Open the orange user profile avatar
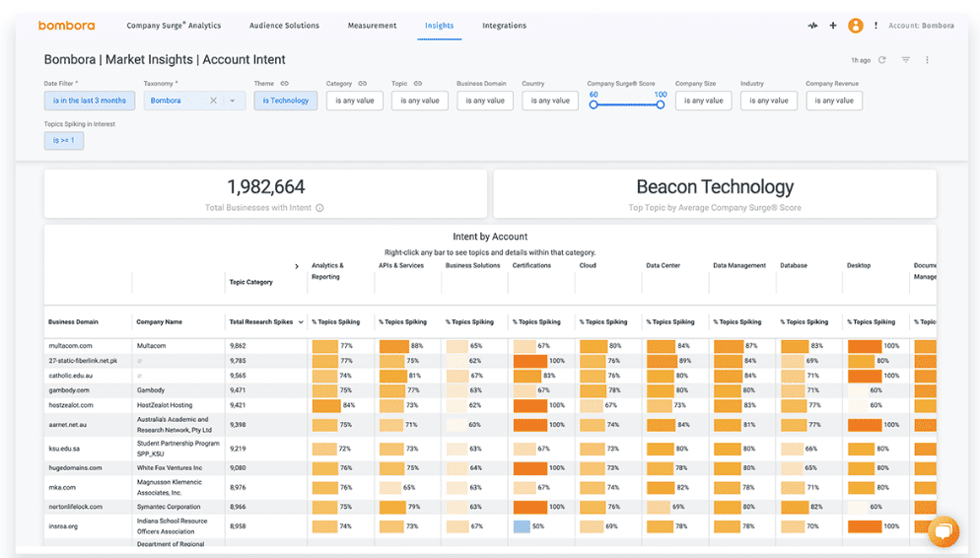 coord(856,26)
